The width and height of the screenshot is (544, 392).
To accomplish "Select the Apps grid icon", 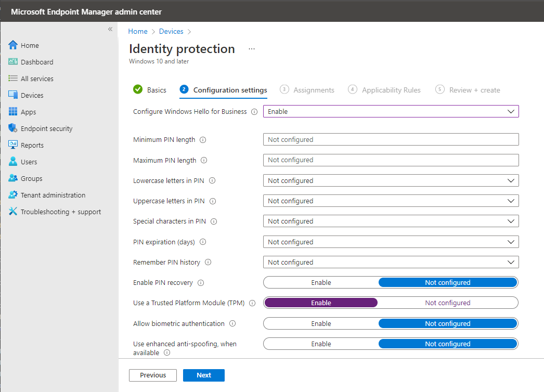I will point(13,112).
